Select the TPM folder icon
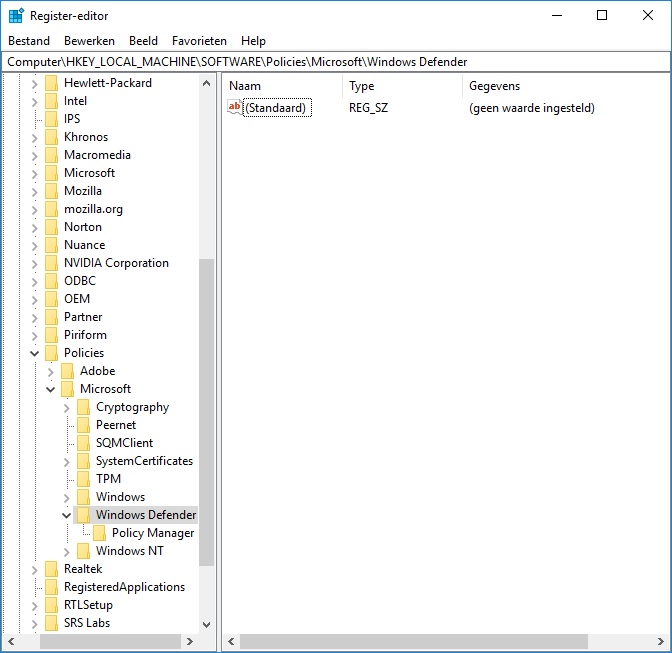Viewport: 672px width, 653px height. click(83, 479)
